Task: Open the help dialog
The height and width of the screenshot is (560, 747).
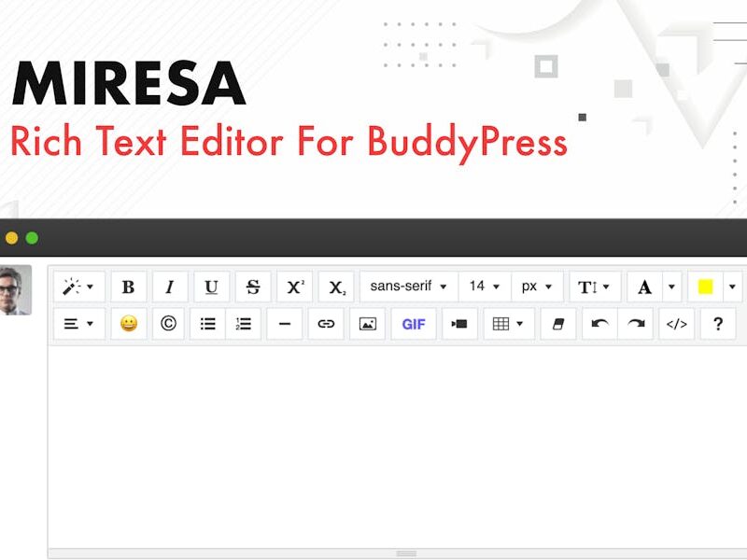Action: [718, 324]
